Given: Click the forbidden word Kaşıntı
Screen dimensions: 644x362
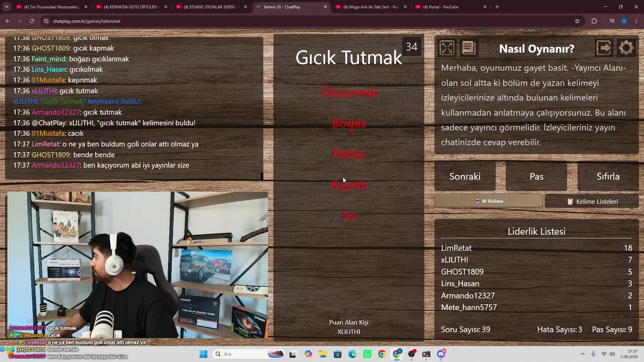Looking at the screenshot, I should click(349, 185).
